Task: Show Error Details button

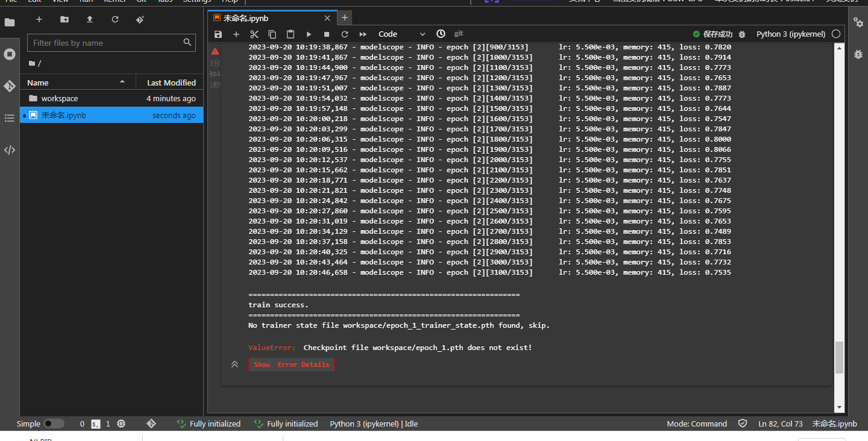Action: pyautogui.click(x=292, y=364)
